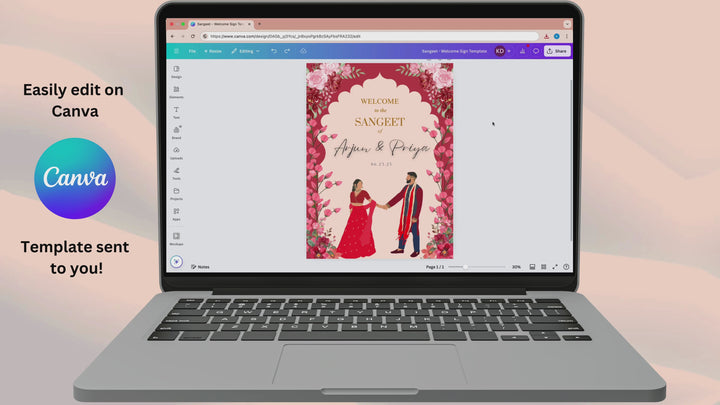Viewport: 720px width, 405px height.
Task: Click the blue browser profile icon
Action: [x=557, y=36]
